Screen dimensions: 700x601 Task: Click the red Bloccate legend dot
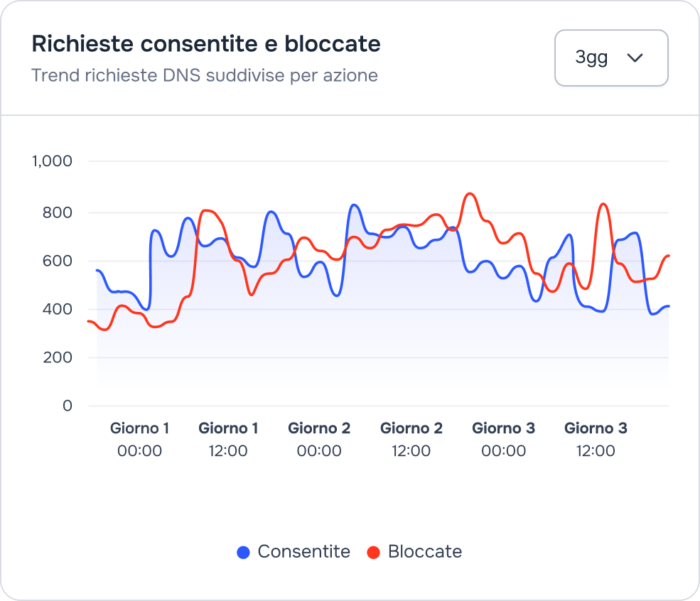tap(374, 553)
